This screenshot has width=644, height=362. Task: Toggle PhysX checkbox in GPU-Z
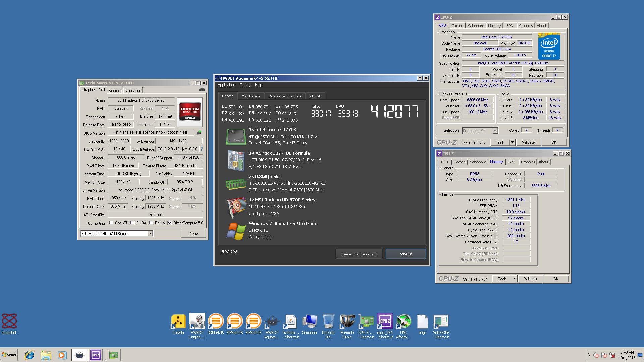151,223
